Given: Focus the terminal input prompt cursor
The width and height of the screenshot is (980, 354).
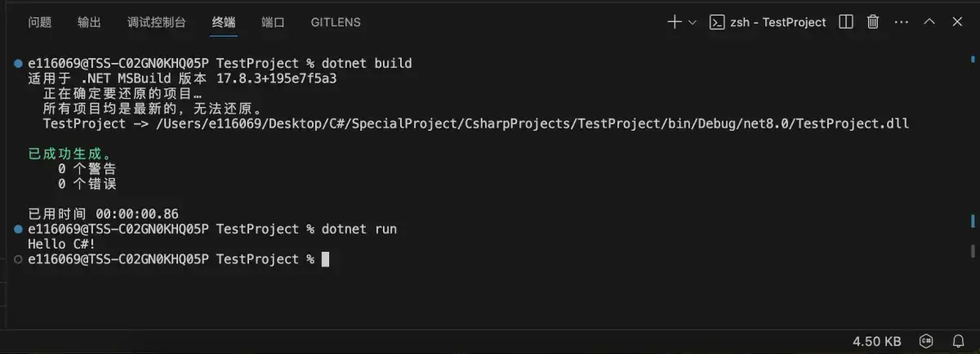Looking at the screenshot, I should [x=325, y=259].
